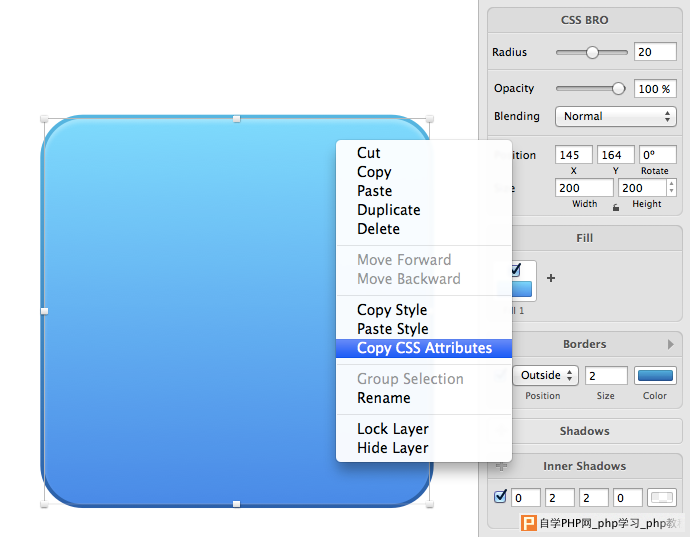The width and height of the screenshot is (690, 537).
Task: Click the top-center resize handle
Action: pos(237,119)
